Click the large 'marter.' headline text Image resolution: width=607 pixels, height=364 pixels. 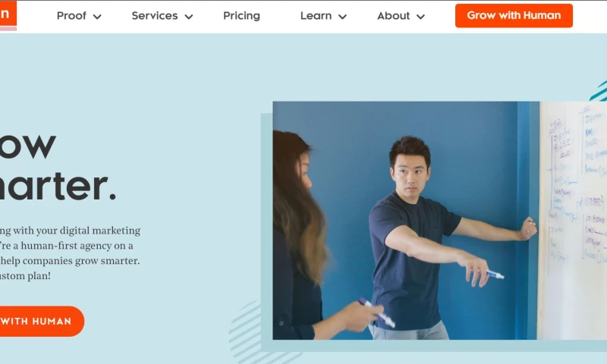coord(57,187)
